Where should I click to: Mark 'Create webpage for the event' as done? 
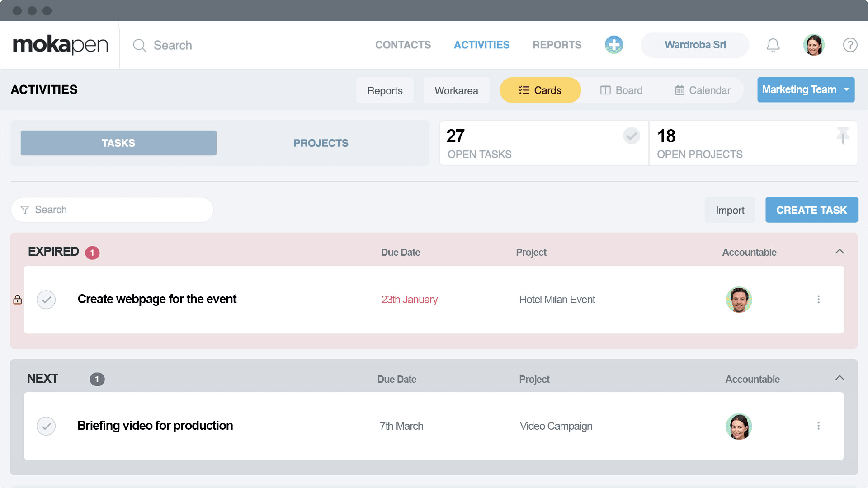coord(46,299)
